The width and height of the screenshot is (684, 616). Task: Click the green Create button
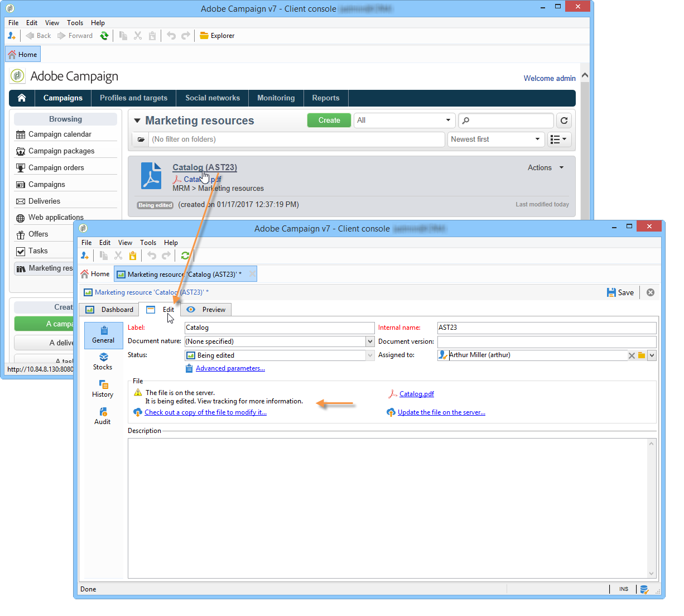pyautogui.click(x=329, y=121)
